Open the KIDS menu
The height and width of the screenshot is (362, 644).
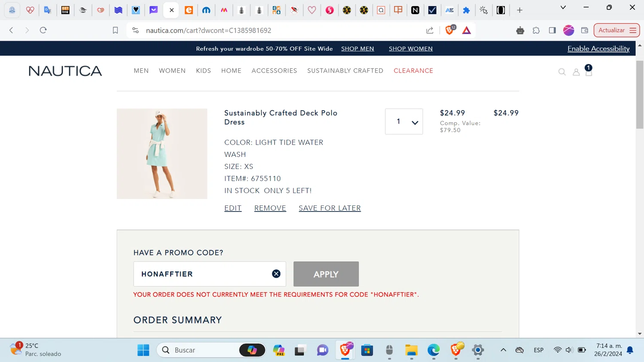[204, 71]
